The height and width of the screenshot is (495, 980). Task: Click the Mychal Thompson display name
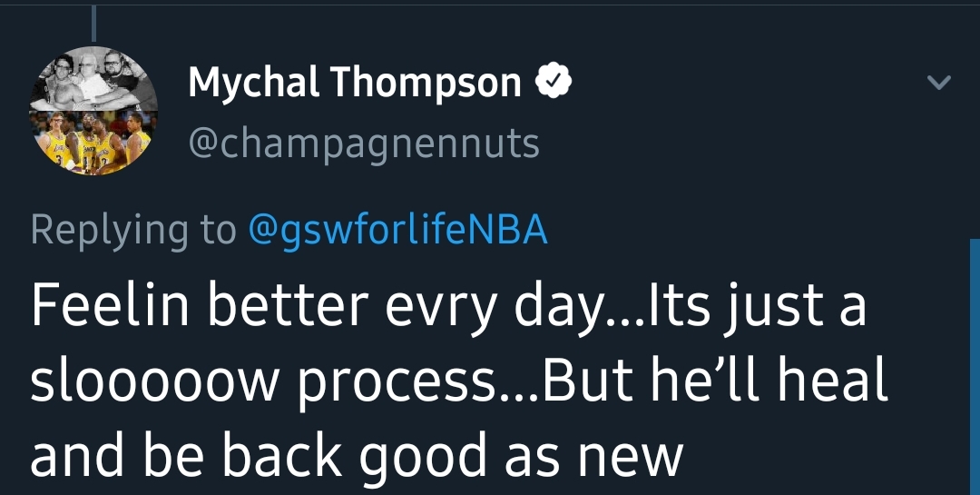[354, 84]
